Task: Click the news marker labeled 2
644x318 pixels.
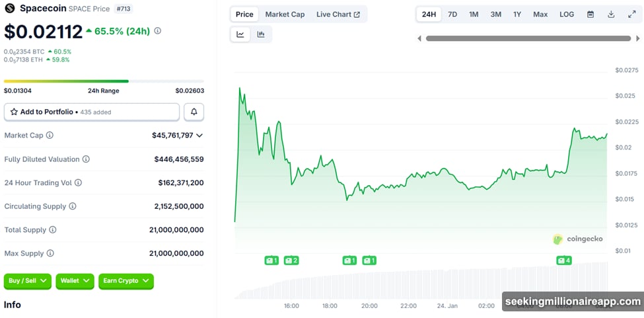Action: click(291, 260)
